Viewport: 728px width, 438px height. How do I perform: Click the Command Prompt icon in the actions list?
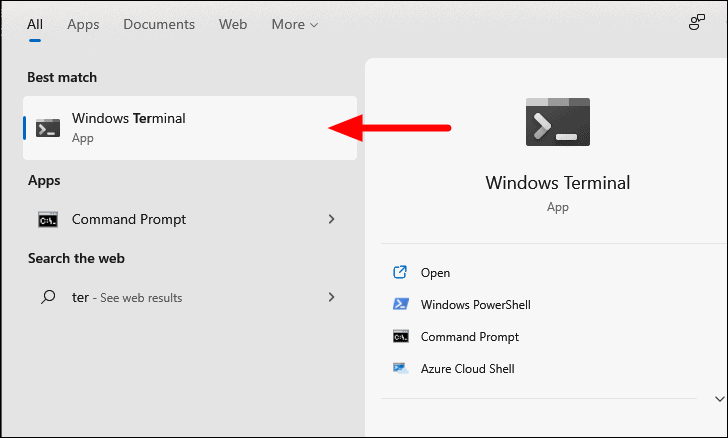pyautogui.click(x=400, y=337)
